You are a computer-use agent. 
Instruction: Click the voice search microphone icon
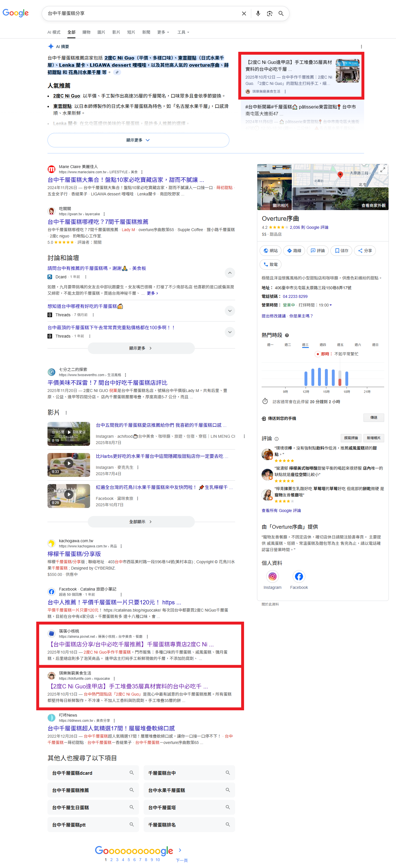(x=258, y=14)
